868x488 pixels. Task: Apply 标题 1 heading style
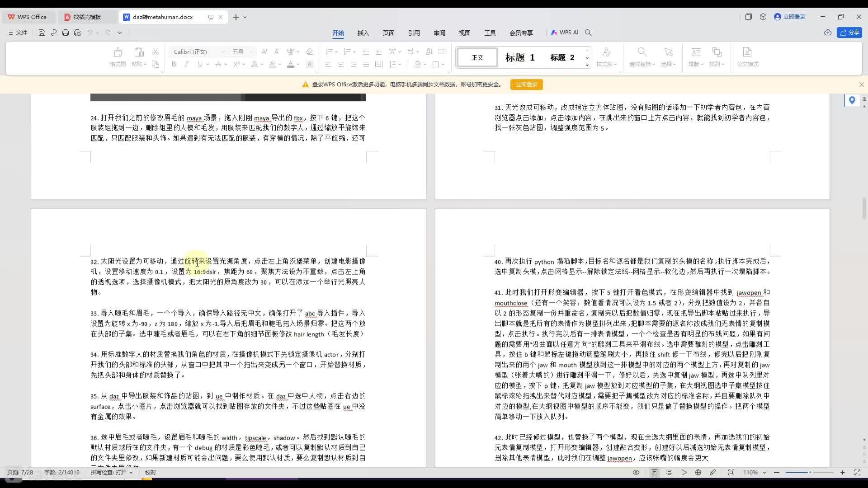(x=520, y=57)
